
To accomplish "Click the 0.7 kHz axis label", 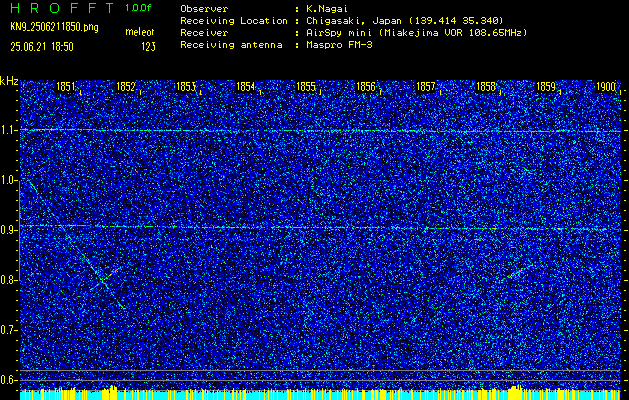I will 7,330.
